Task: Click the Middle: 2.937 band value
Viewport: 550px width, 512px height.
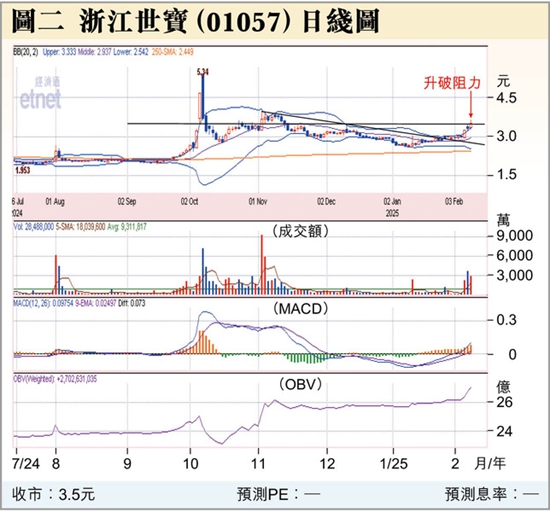Action: pyautogui.click(x=94, y=52)
